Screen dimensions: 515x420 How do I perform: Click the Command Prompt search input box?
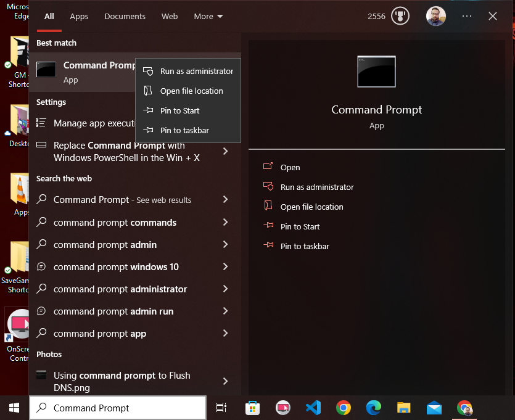click(x=118, y=408)
